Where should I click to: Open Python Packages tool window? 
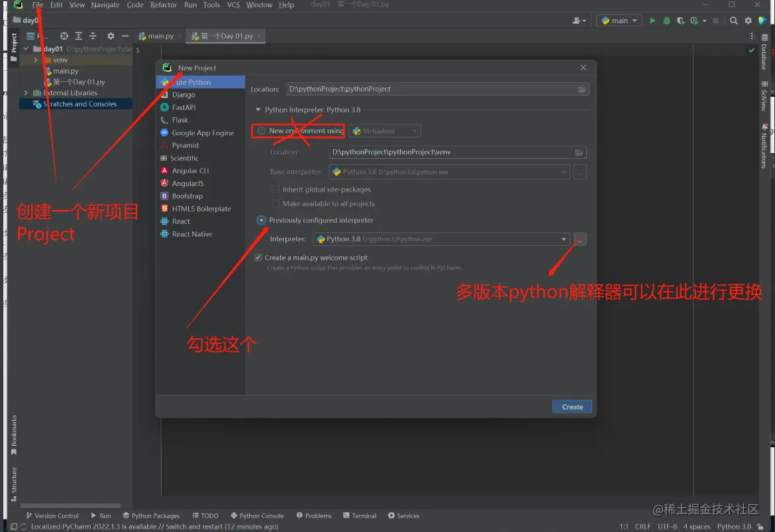click(151, 515)
